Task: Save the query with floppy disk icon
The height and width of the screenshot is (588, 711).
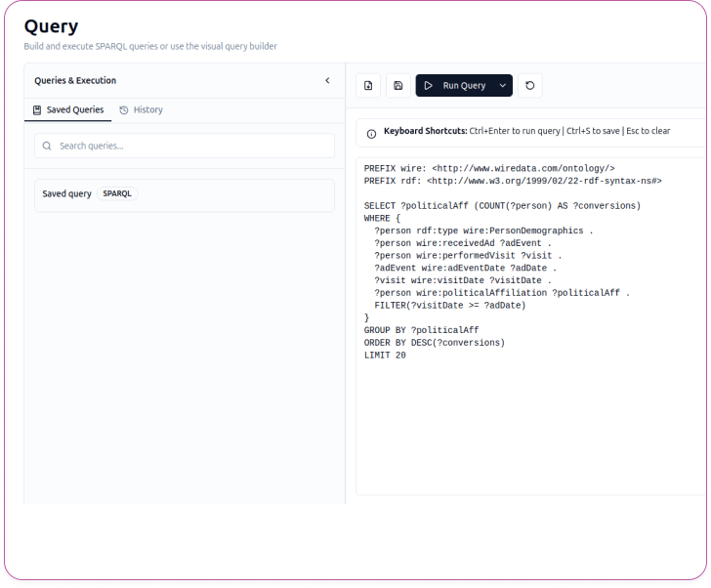Action: pyautogui.click(x=398, y=86)
